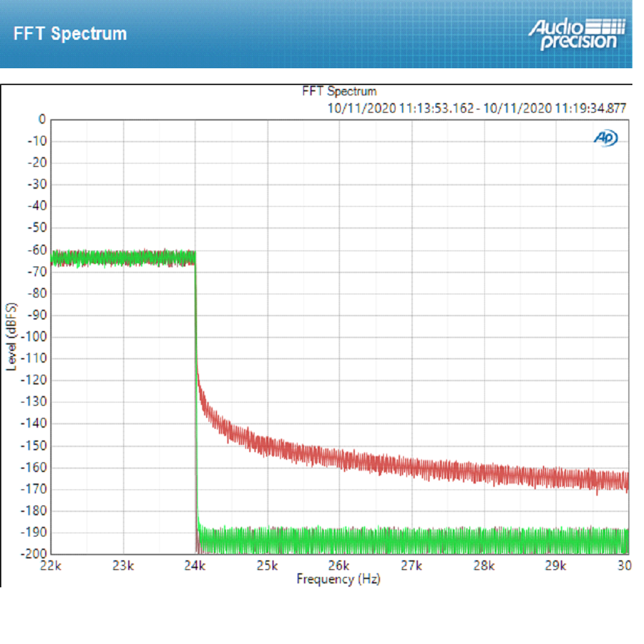Screen dimensions: 644x644
Task: Click the 29k frequency tick label
Action: point(556,566)
